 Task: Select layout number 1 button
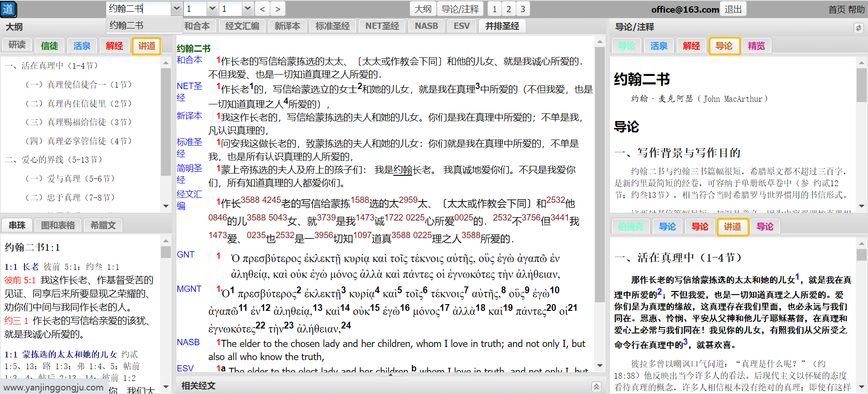point(495,9)
